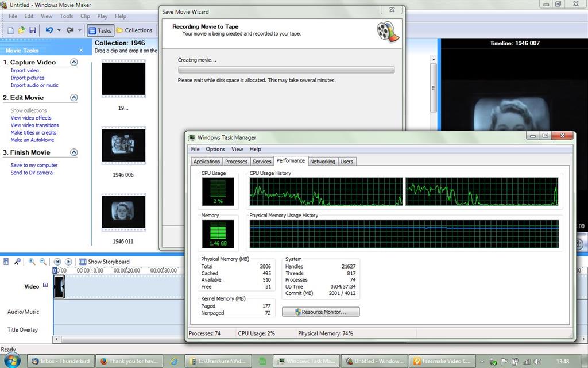Switch to the Users tab
Image resolution: width=588 pixels, height=368 pixels.
[346, 162]
